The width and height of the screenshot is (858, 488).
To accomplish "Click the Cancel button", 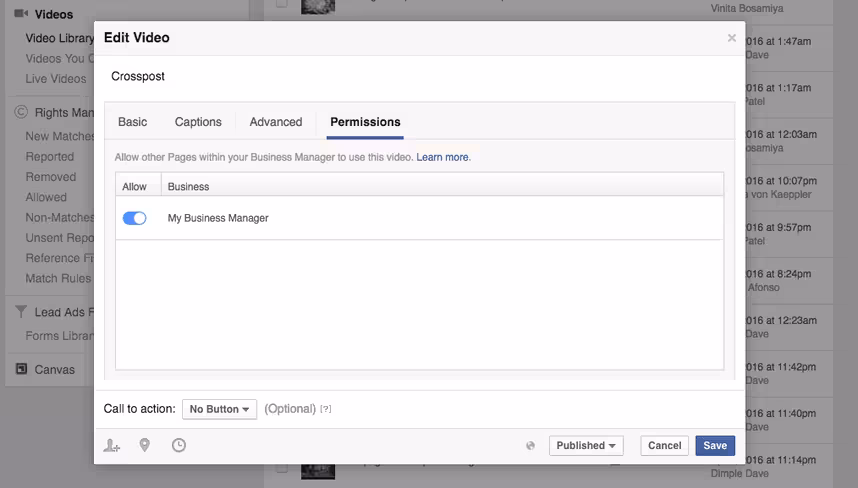I will point(664,445).
